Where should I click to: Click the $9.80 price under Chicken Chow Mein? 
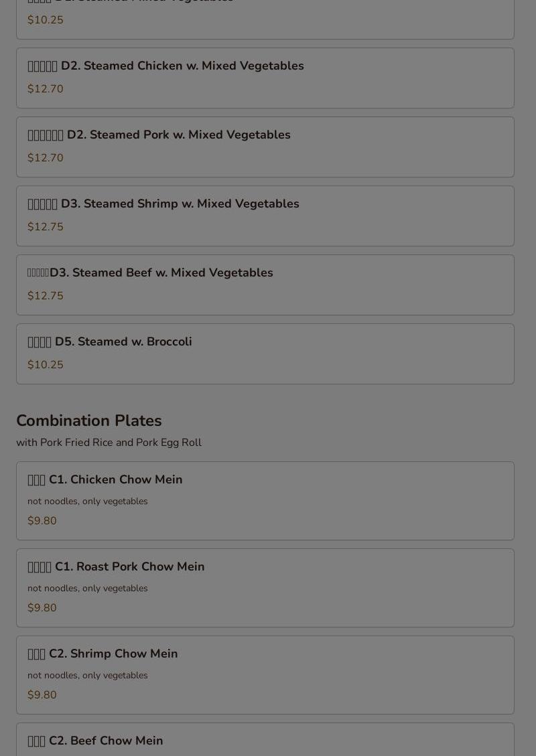[42, 521]
